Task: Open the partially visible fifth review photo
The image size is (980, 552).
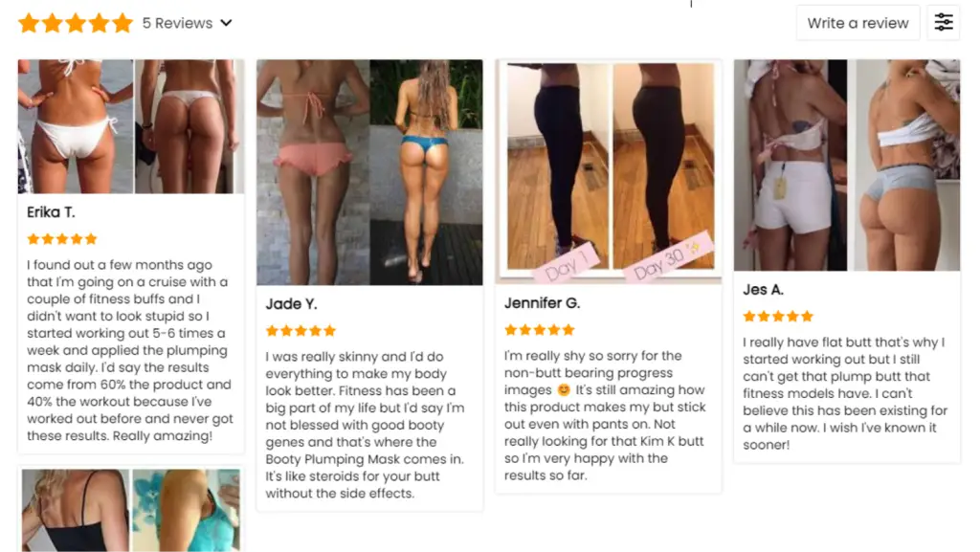Action: tap(130, 510)
